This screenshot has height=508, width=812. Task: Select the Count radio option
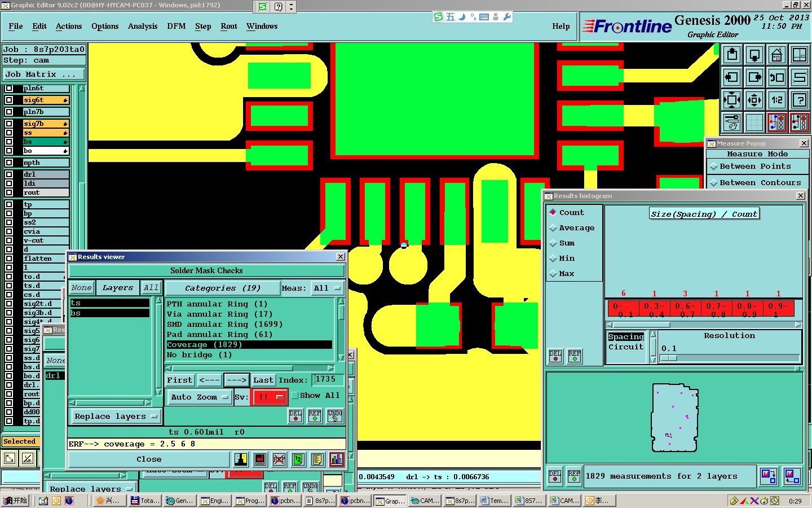pyautogui.click(x=553, y=212)
